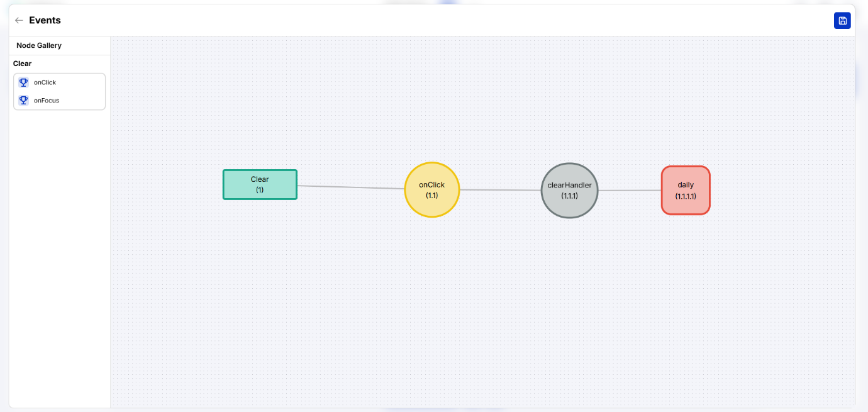Click the Node Gallery panel header
868x412 pixels.
coord(39,46)
